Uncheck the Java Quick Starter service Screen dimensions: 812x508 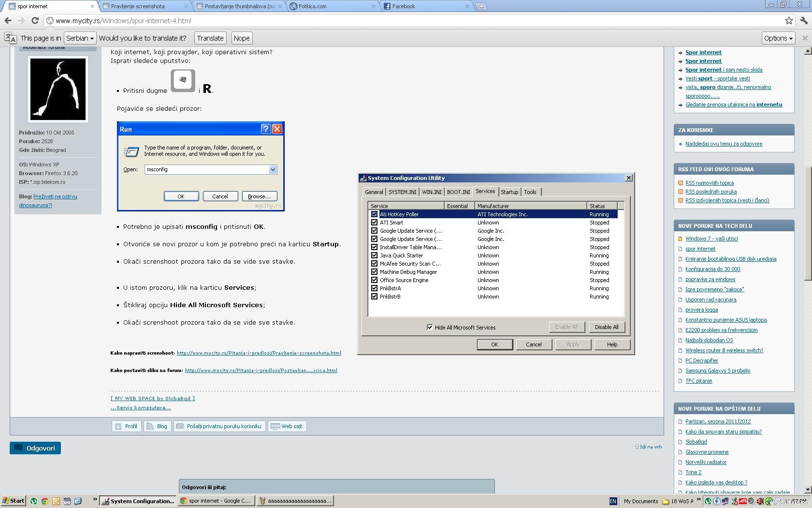point(374,255)
